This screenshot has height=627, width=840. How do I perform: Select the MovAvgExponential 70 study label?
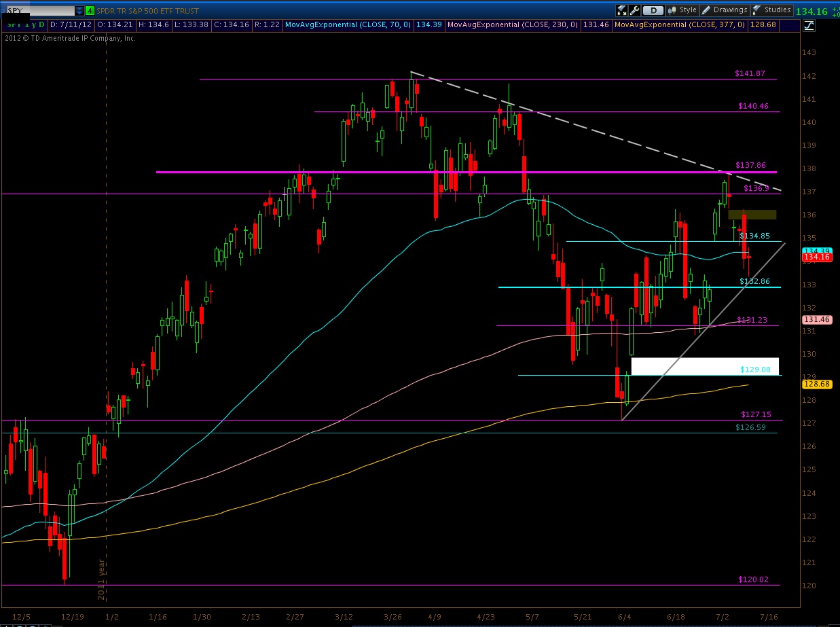pyautogui.click(x=348, y=24)
